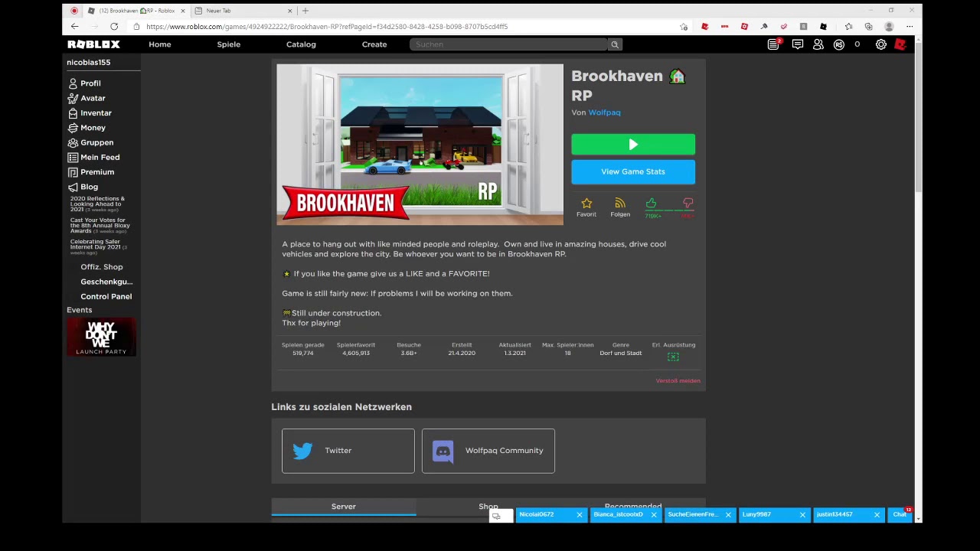Click the Twitter bird icon
This screenshot has width=980, height=551.
point(302,451)
